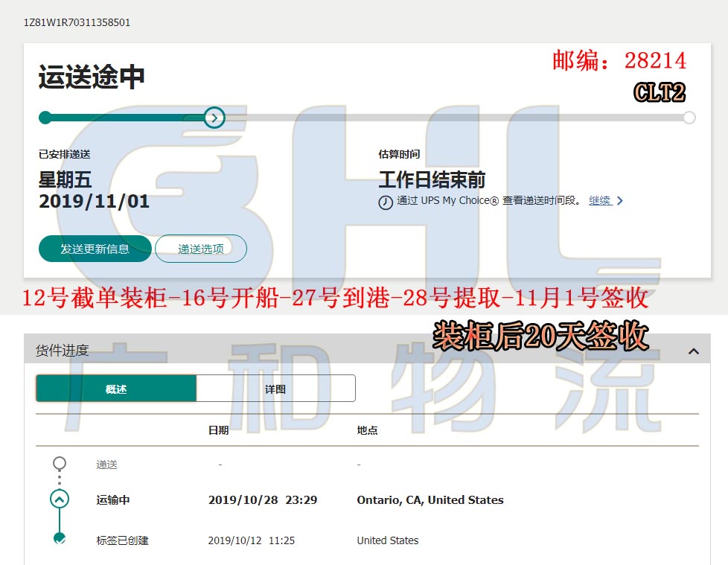Click the chevron marker on the progress bar
The height and width of the screenshot is (565, 728).
(x=214, y=117)
